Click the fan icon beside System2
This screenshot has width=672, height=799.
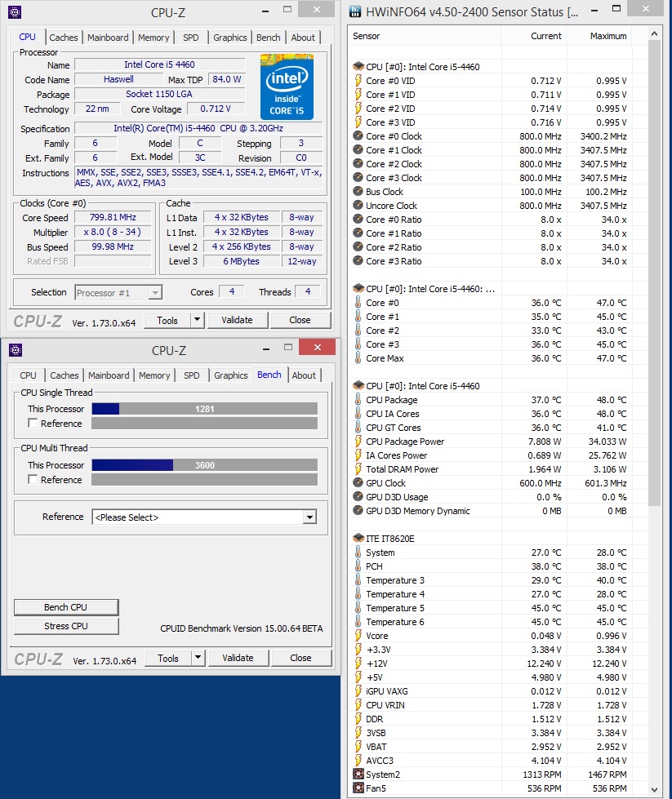[358, 775]
